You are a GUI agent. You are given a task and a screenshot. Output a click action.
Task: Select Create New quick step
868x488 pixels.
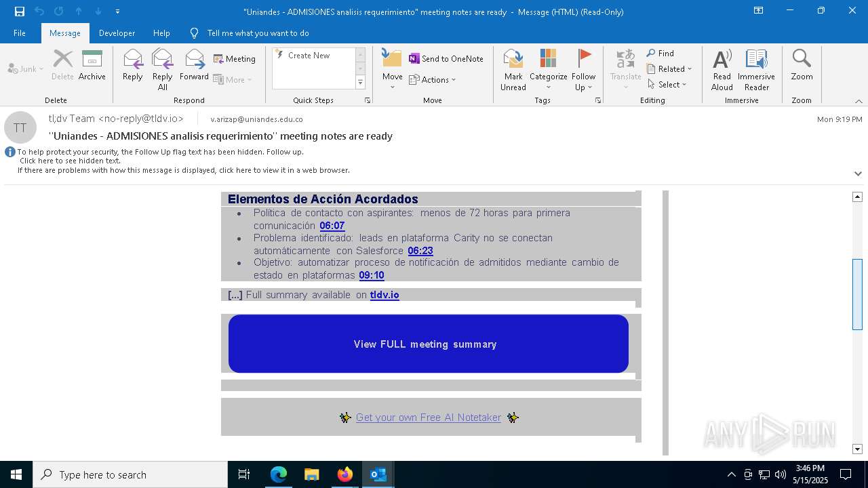tap(309, 56)
